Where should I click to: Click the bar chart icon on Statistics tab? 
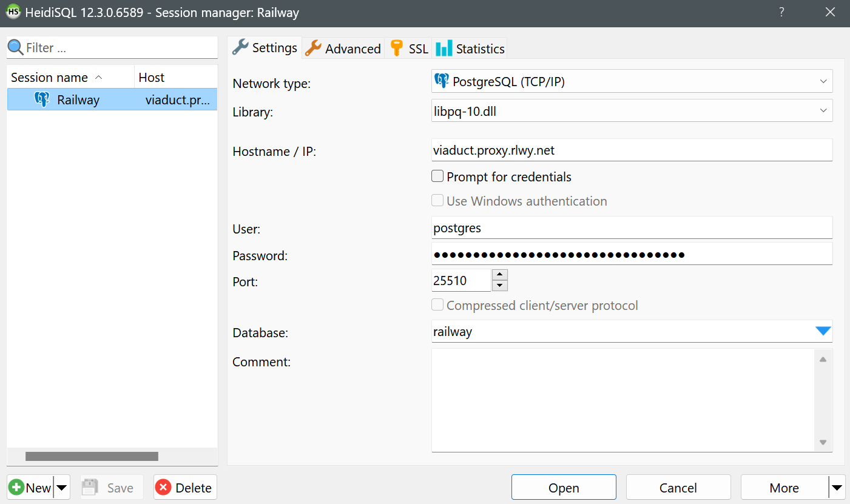coord(444,49)
